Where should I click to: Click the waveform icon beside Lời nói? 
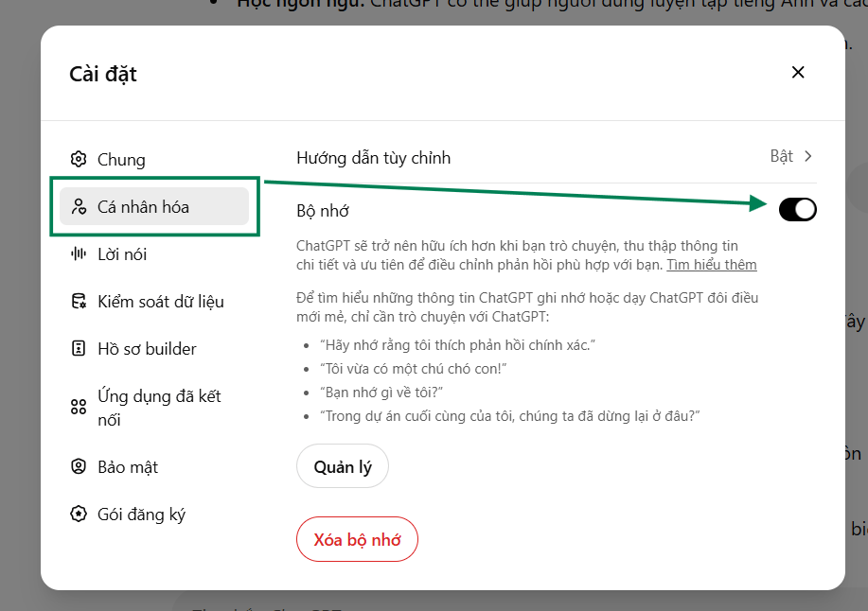click(x=79, y=253)
